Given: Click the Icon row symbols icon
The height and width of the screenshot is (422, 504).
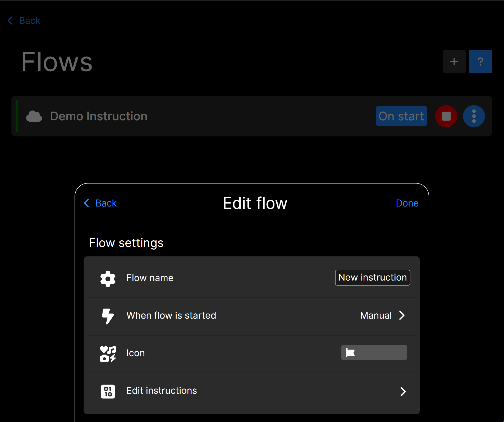Looking at the screenshot, I should (x=108, y=354).
